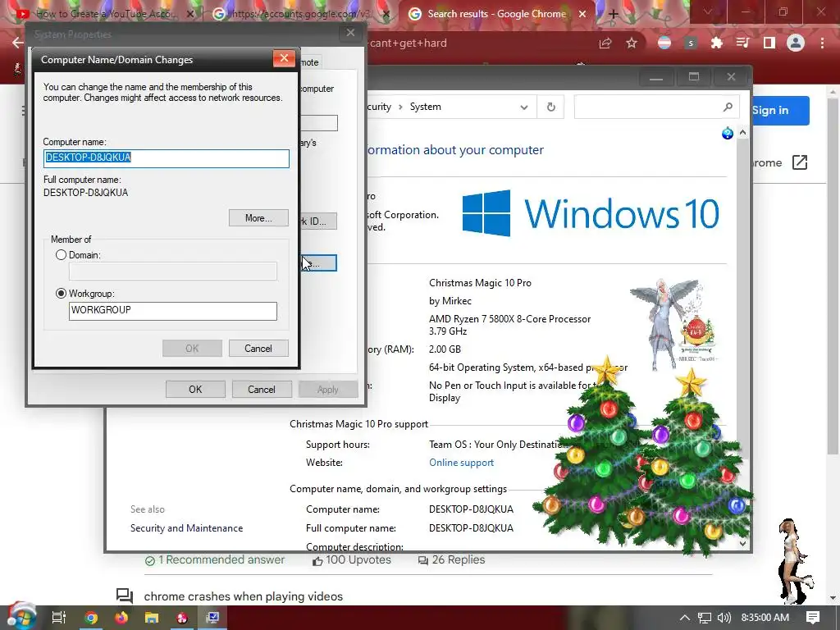The width and height of the screenshot is (840, 630).
Task: Click the Computer name text field
Action: (166, 158)
